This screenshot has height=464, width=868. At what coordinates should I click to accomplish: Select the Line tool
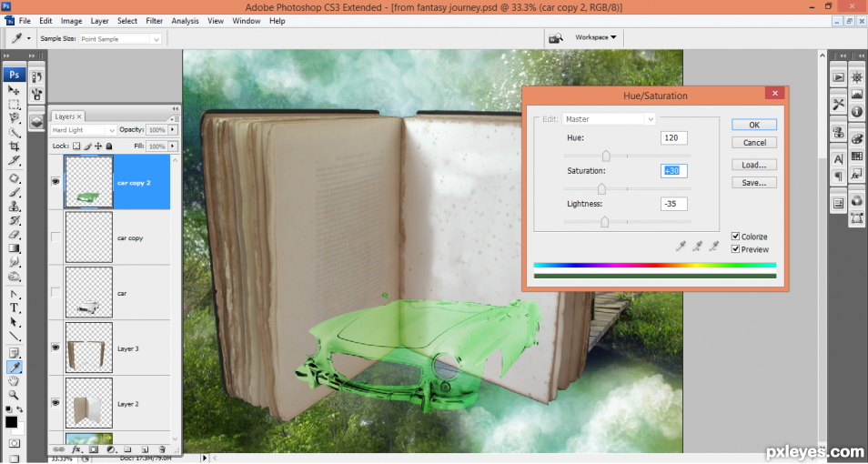coord(14,336)
